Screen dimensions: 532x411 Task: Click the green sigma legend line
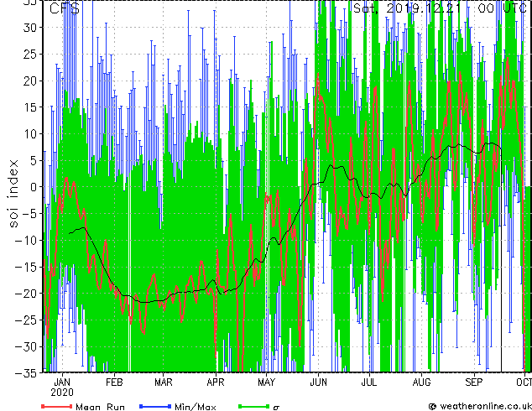254,406
